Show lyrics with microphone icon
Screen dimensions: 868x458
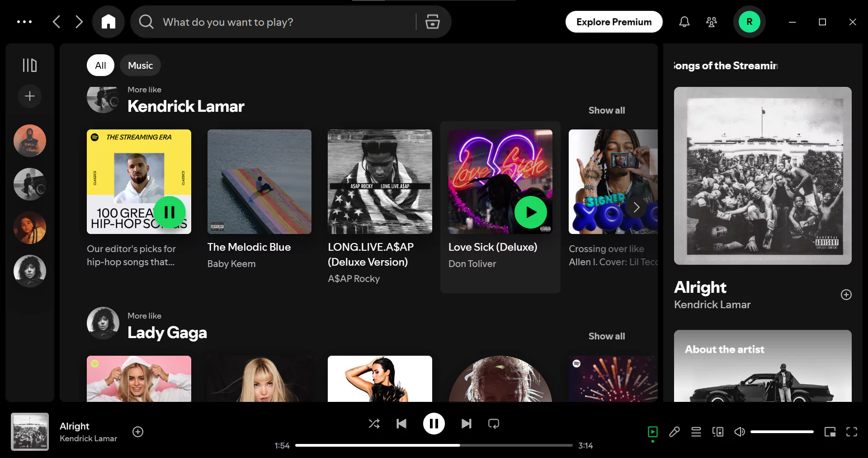tap(675, 432)
